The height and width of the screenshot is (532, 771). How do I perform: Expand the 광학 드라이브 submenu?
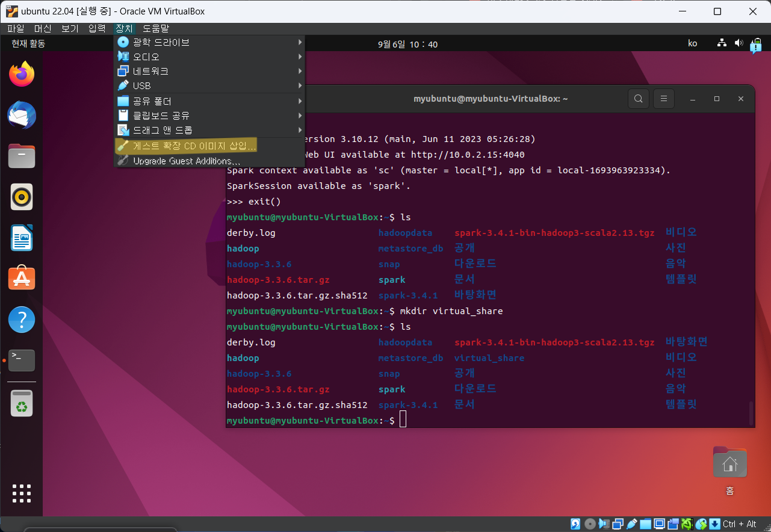[209, 42]
